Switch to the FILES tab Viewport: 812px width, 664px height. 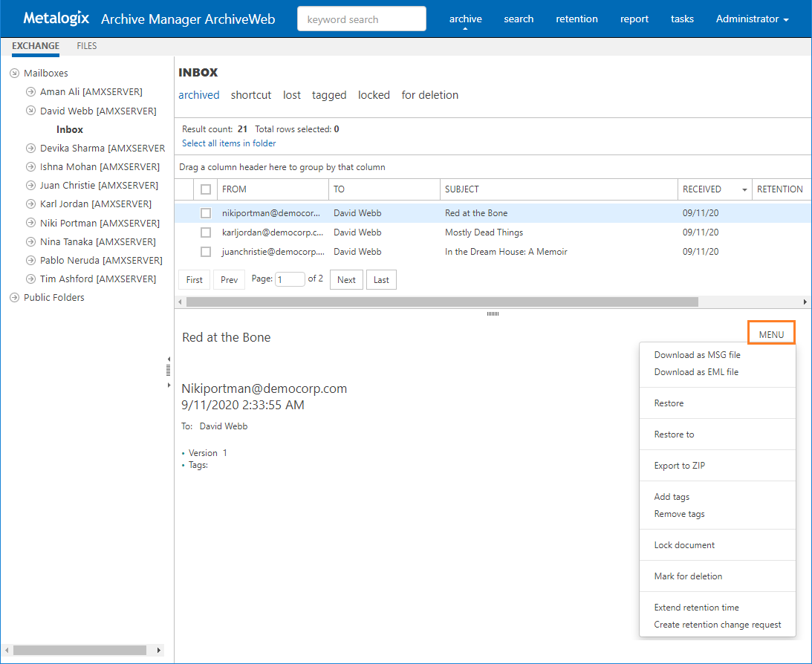click(87, 46)
